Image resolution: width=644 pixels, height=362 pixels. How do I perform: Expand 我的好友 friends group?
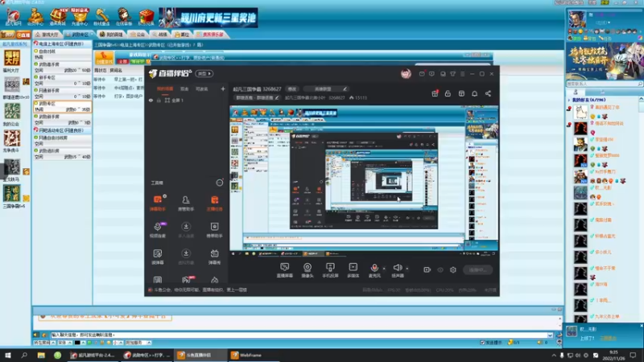pyautogui.click(x=588, y=100)
